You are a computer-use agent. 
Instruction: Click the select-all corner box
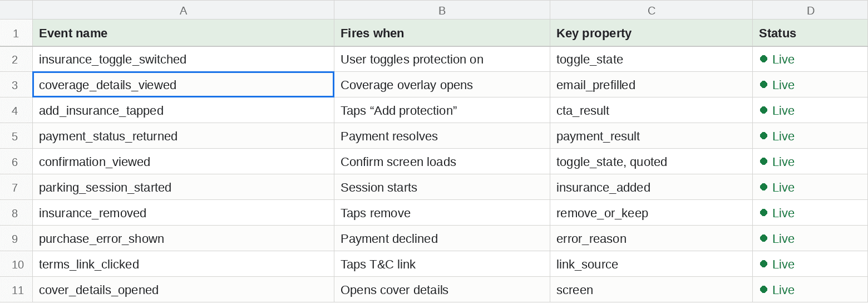click(x=16, y=10)
